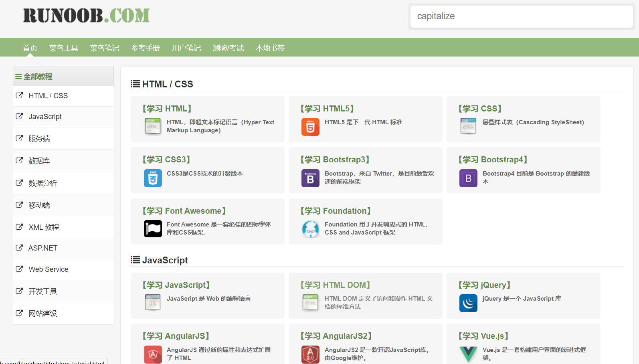Click the Vue.js green V icon
The height and width of the screenshot is (364, 639).
coord(468,354)
